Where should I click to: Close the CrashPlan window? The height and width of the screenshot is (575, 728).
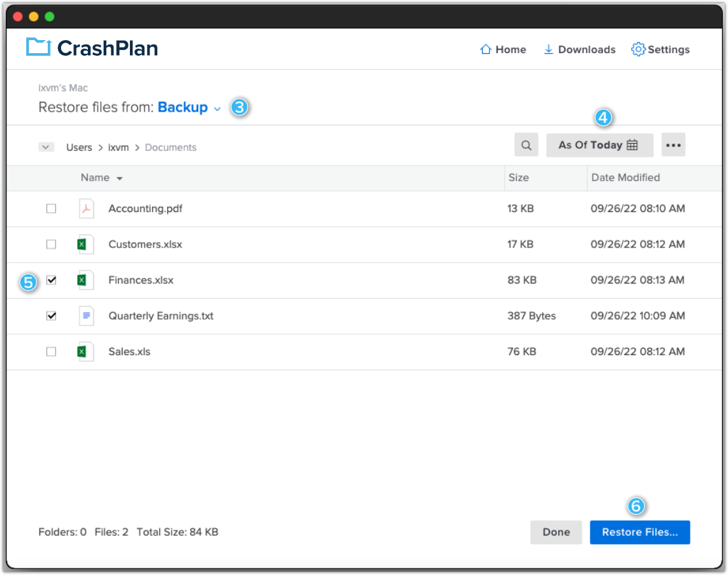(x=18, y=17)
